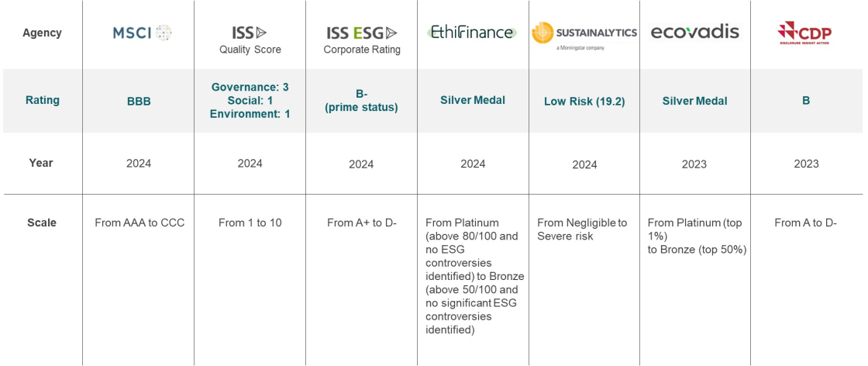Click the B- (prime status) rating

(x=361, y=101)
